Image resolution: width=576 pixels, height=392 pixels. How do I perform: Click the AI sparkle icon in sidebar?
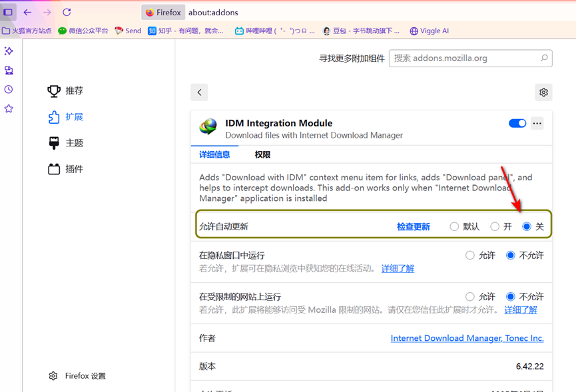(9, 51)
